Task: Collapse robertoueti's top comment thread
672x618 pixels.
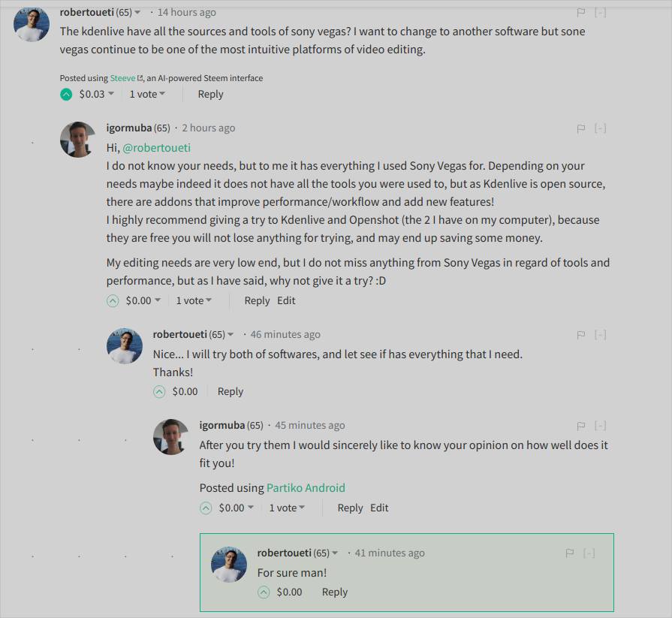Action: pyautogui.click(x=601, y=13)
